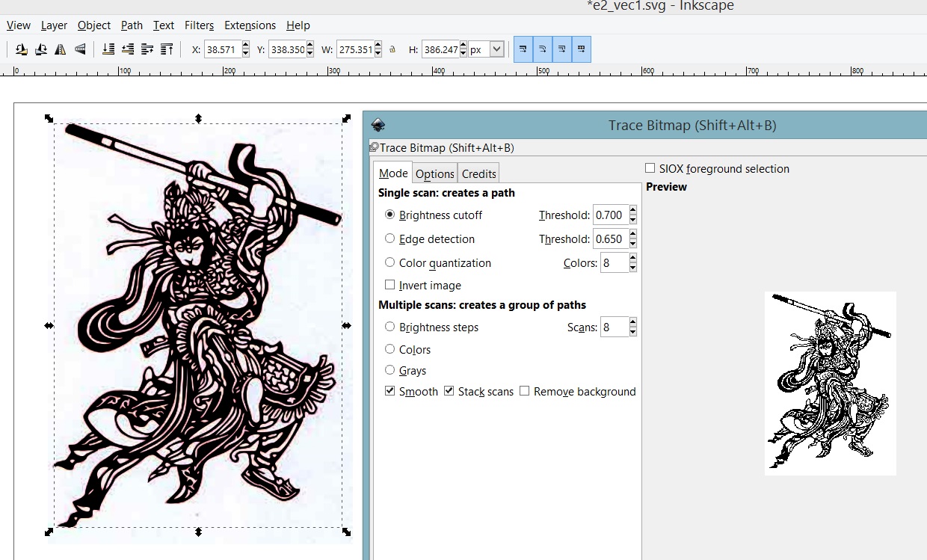Decrease the Scans count with down arrow

[x=633, y=332]
